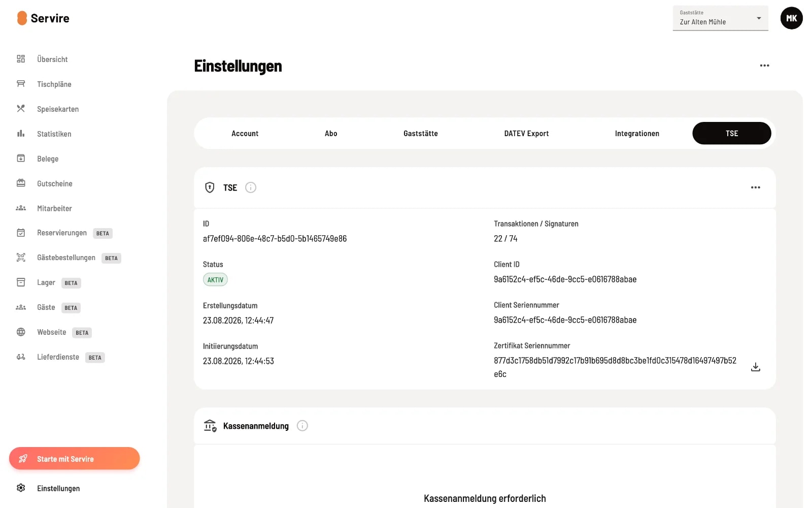The width and height of the screenshot is (812, 508).
Task: Click the rocket icon on Starte mit Servire
Action: pyautogui.click(x=23, y=459)
